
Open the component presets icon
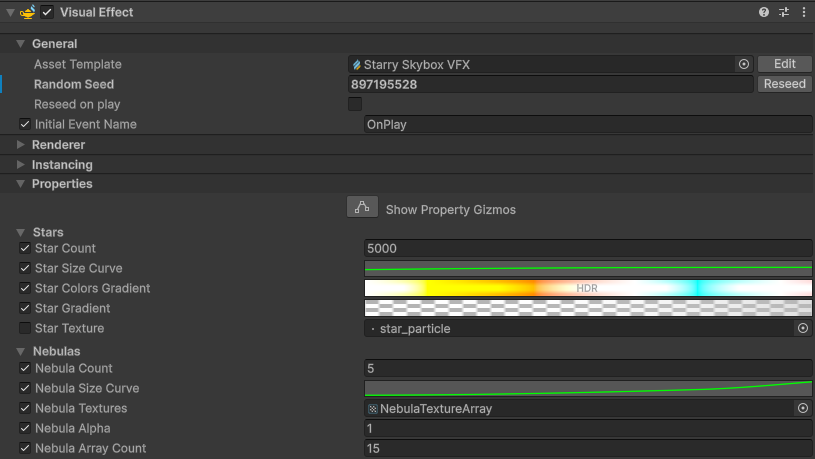pos(783,12)
